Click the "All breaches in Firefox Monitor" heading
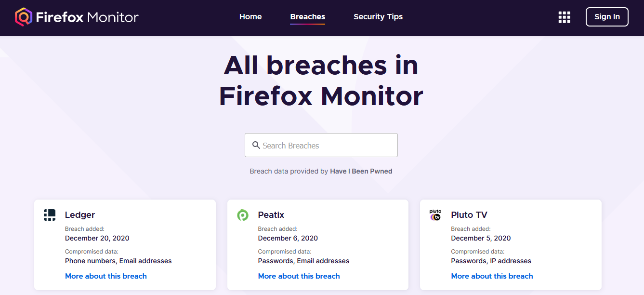This screenshot has height=295, width=644. coord(321,80)
